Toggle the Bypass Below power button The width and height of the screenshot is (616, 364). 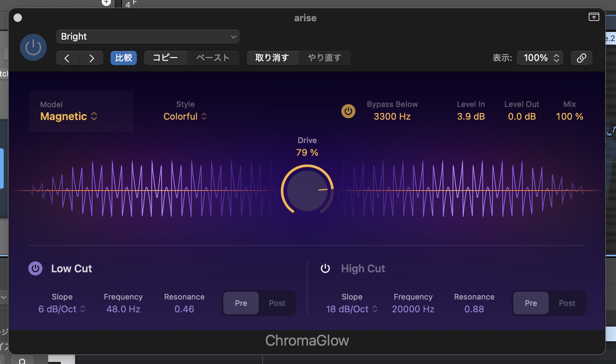coord(348,111)
